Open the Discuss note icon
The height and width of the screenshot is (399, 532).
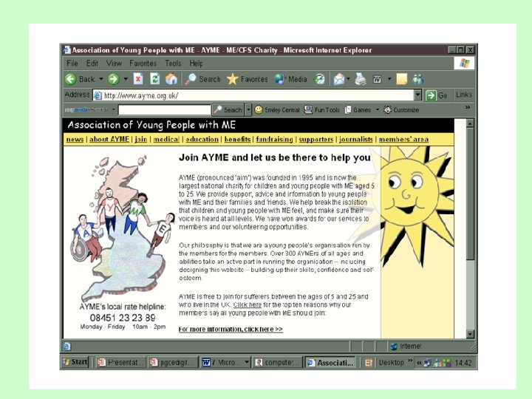pos(402,79)
